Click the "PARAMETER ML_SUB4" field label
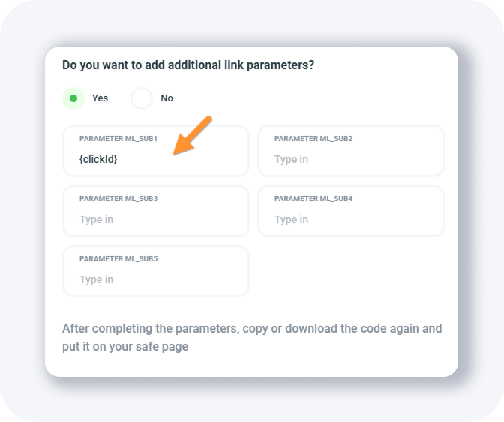 click(x=313, y=199)
